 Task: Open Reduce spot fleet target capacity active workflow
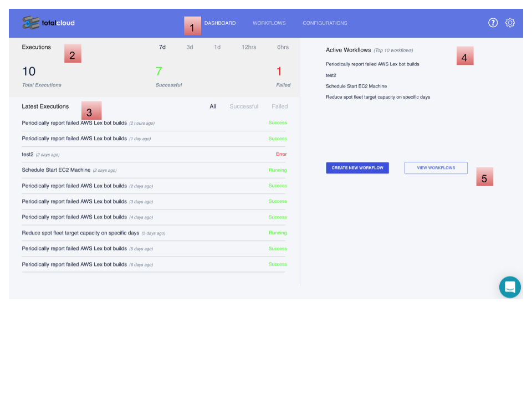click(378, 97)
